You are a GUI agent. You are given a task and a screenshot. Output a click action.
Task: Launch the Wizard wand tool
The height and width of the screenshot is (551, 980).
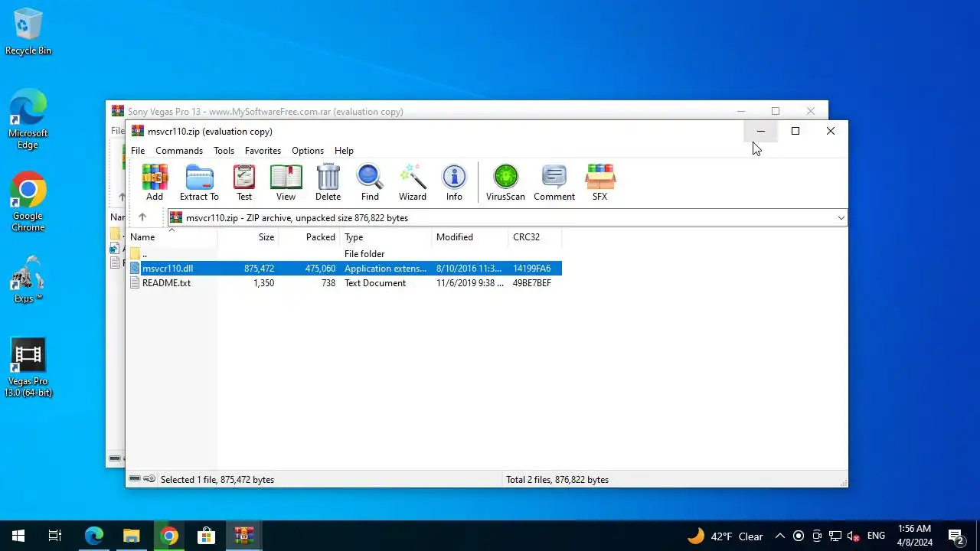pos(413,183)
